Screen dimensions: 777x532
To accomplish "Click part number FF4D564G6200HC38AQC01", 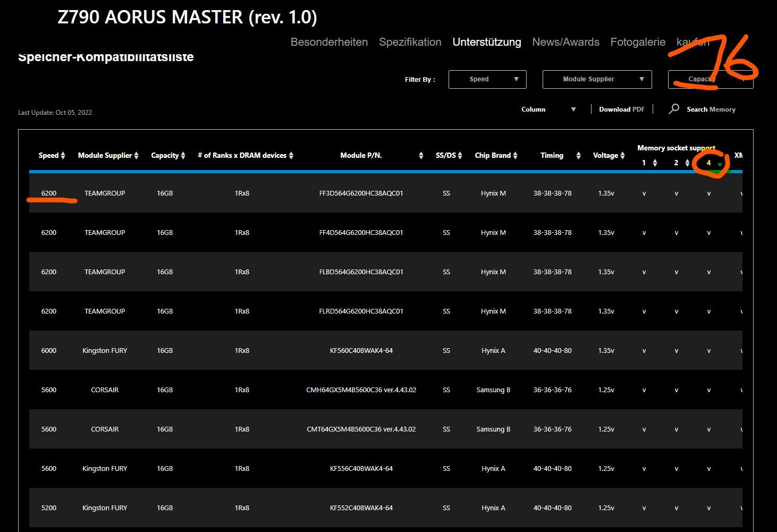I will (x=361, y=233).
